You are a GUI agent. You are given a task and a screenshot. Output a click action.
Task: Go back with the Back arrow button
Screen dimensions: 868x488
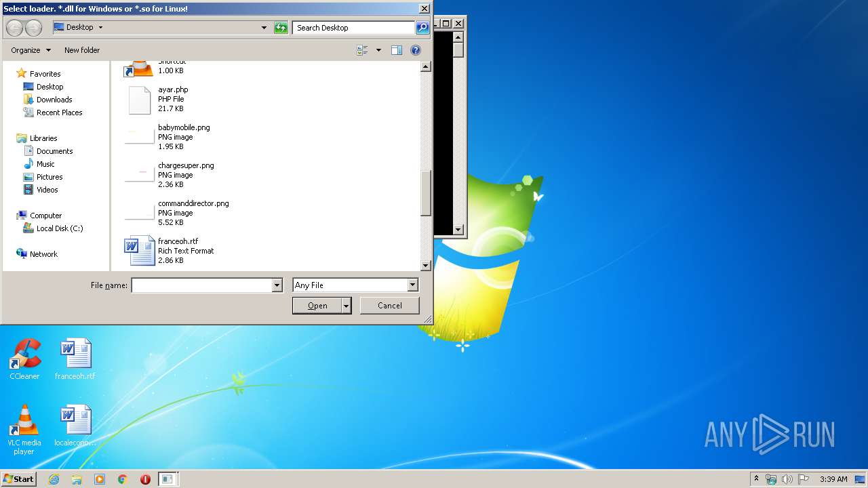[x=14, y=28]
